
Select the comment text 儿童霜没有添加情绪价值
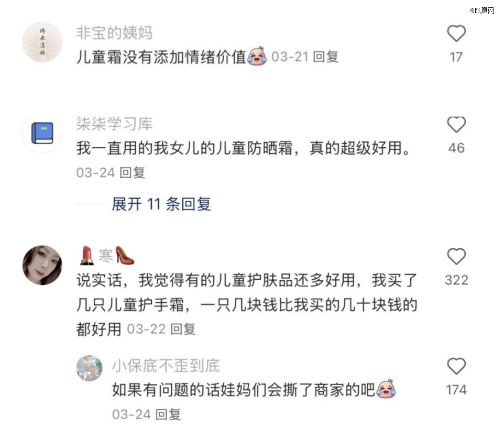tap(161, 57)
